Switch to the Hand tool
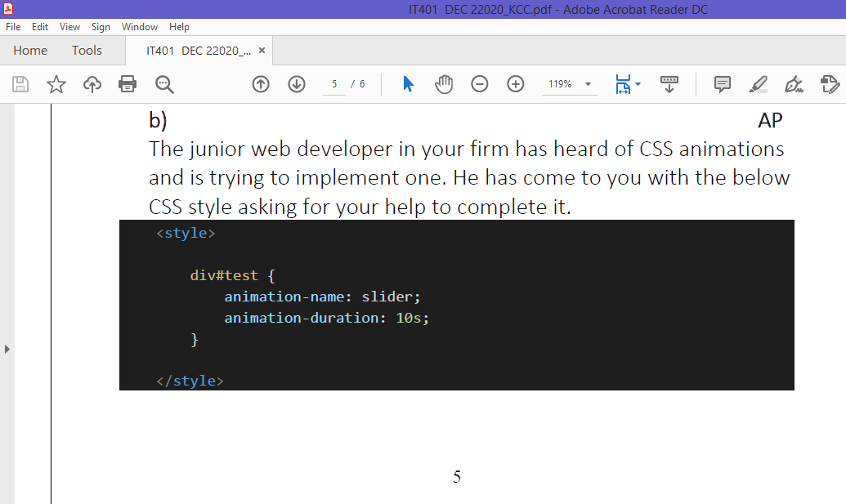The height and width of the screenshot is (504, 846). point(443,83)
